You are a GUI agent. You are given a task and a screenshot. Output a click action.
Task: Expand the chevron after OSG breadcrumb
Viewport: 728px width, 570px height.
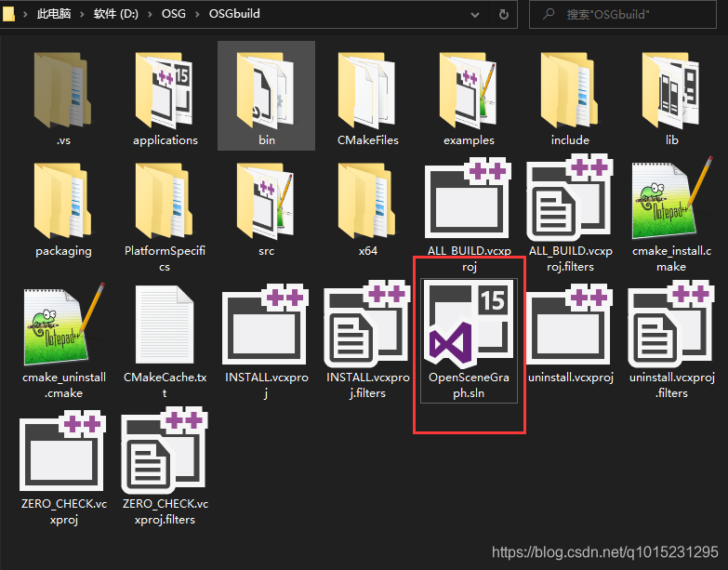click(x=197, y=14)
